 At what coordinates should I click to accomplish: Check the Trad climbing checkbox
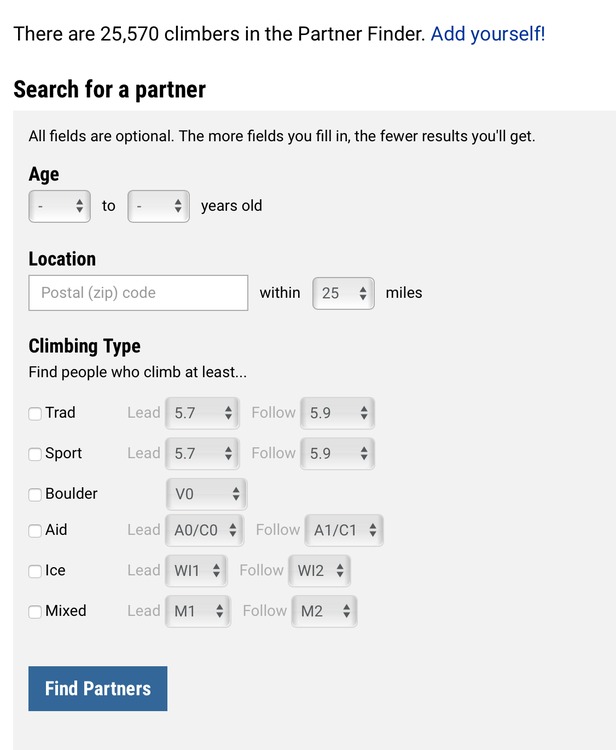tap(35, 413)
